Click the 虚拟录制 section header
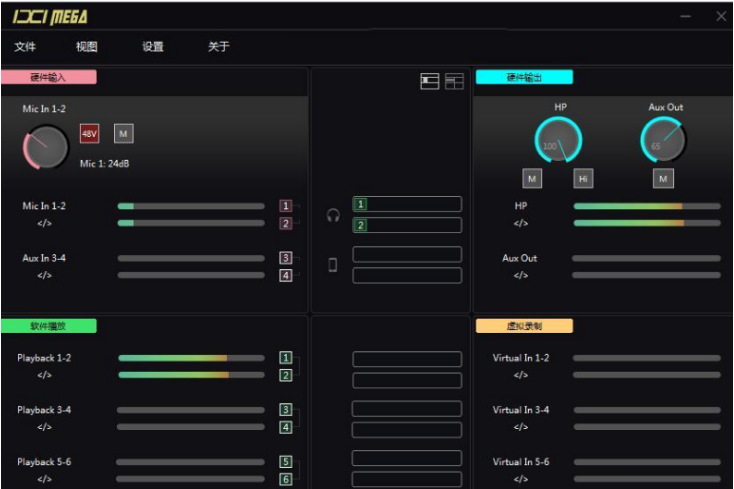The height and width of the screenshot is (489, 734). (524, 326)
